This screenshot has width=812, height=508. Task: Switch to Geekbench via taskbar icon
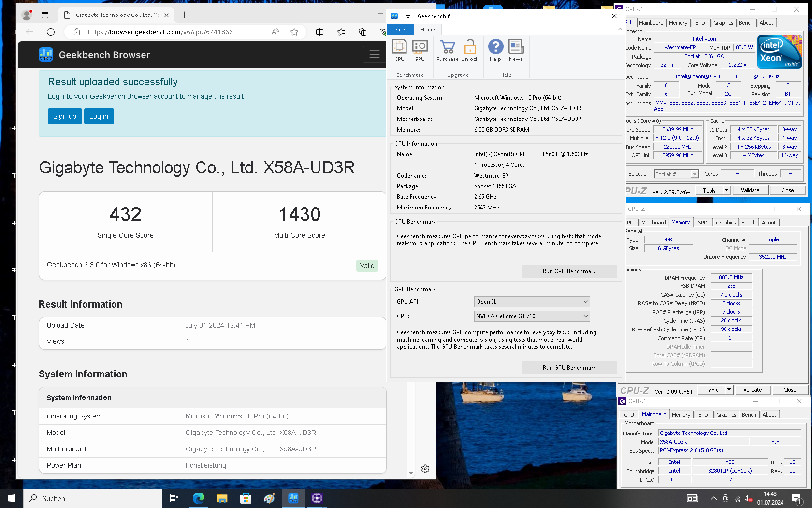[293, 498]
